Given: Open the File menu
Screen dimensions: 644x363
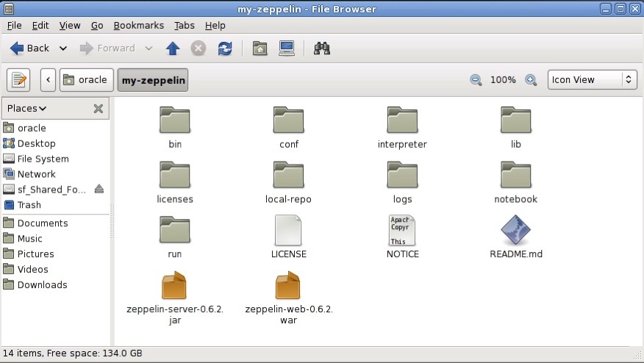Looking at the screenshot, I should [x=15, y=26].
